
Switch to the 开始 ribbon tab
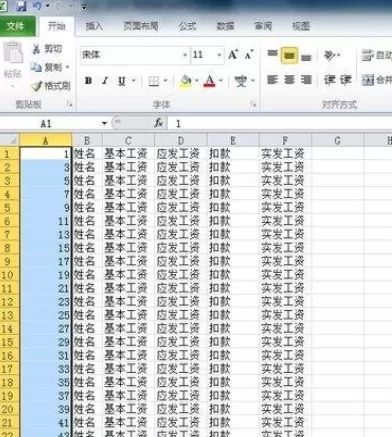[x=57, y=26]
